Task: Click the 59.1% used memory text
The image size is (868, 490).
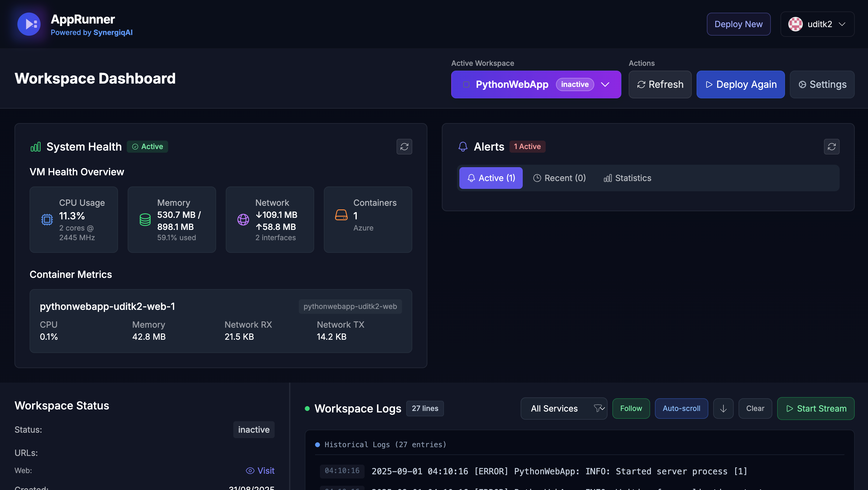Action: [x=176, y=238]
